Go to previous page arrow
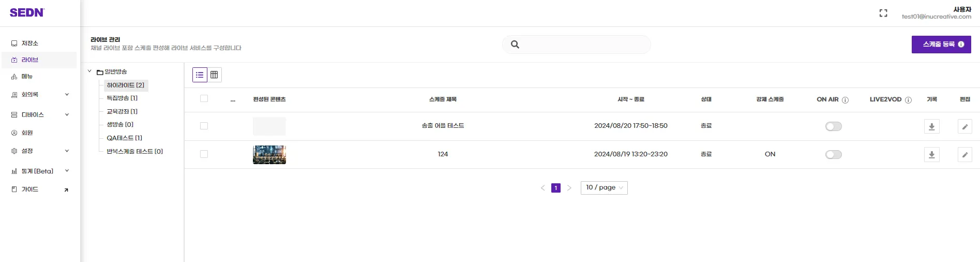This screenshot has height=262, width=980. [x=542, y=188]
